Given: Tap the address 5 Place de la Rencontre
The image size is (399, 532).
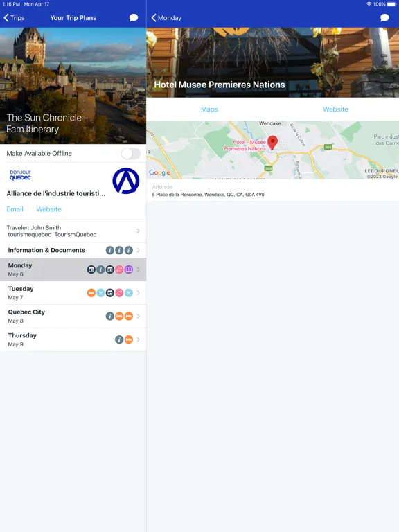Looking at the screenshot, I should click(x=208, y=195).
